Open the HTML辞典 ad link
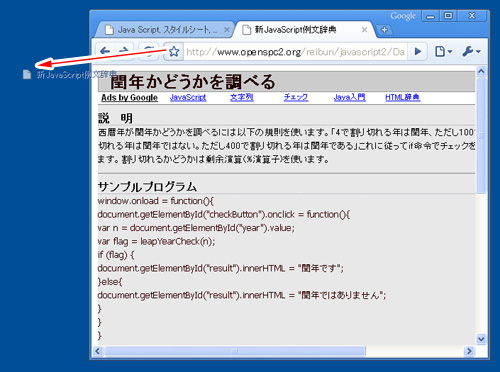 pyautogui.click(x=402, y=97)
